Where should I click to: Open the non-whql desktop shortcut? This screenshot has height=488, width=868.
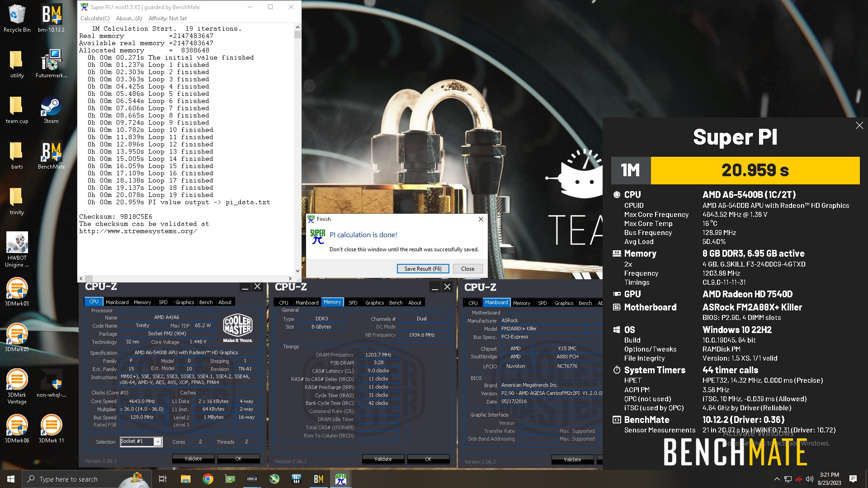pos(51,383)
